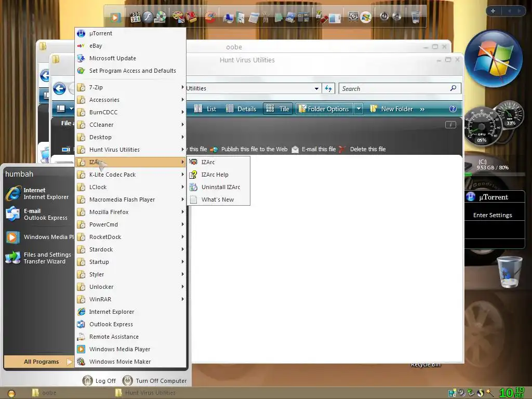Open What's New in IZArc submenu
532x399 pixels.
(219, 200)
